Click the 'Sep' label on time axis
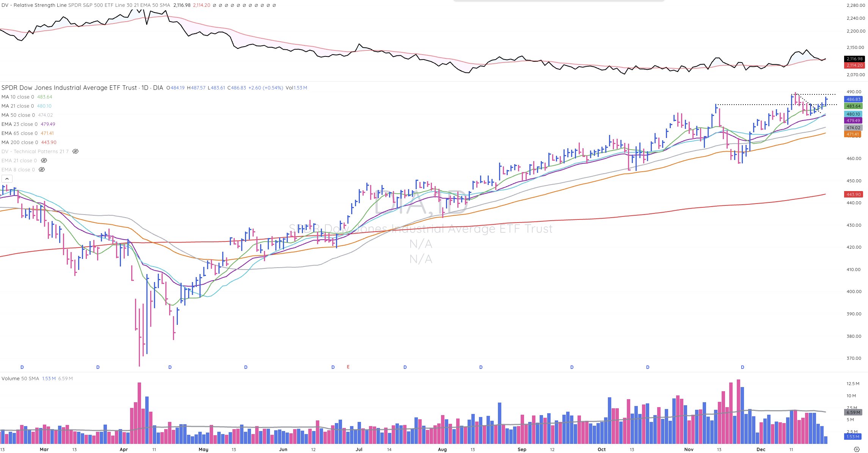The width and height of the screenshot is (868, 453). click(x=522, y=449)
